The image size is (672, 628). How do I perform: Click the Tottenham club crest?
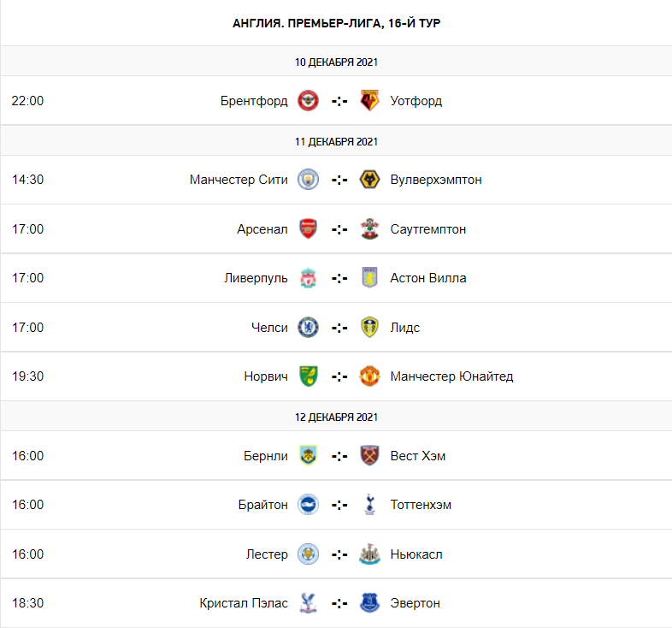(369, 505)
